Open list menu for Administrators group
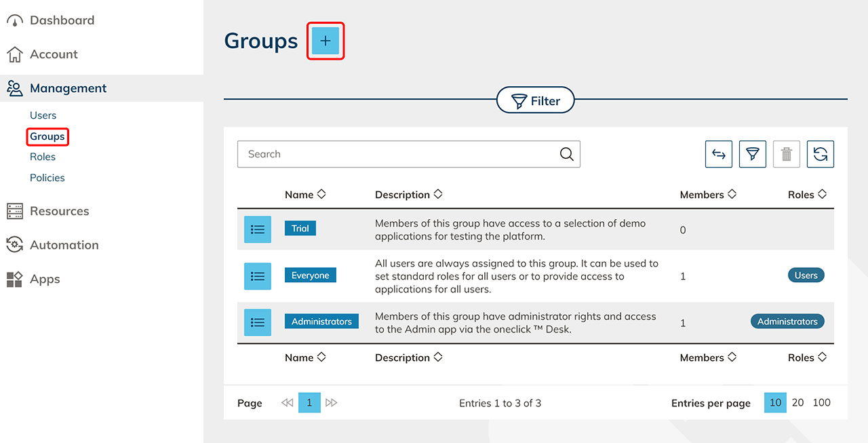This screenshot has height=443, width=868. click(x=257, y=322)
